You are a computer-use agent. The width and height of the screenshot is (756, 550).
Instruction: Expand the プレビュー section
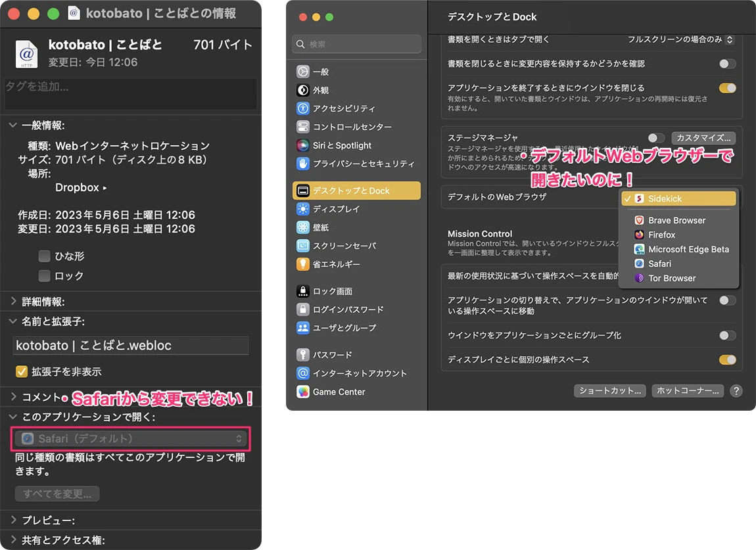(x=14, y=520)
